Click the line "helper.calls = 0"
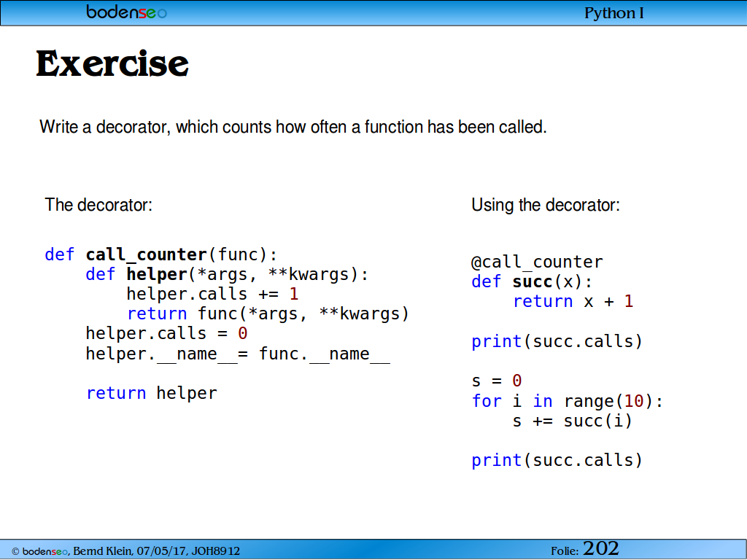Viewport: 747px width, 560px height. click(166, 333)
